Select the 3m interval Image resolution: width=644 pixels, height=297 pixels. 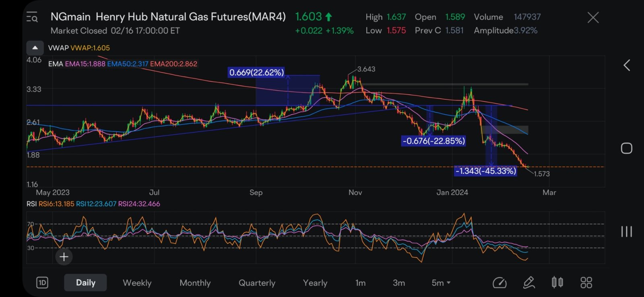[x=398, y=283]
